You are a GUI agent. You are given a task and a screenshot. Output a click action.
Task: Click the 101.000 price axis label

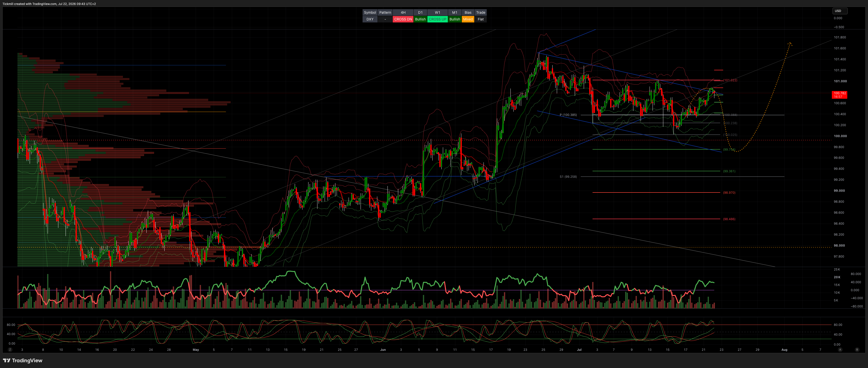pyautogui.click(x=840, y=81)
